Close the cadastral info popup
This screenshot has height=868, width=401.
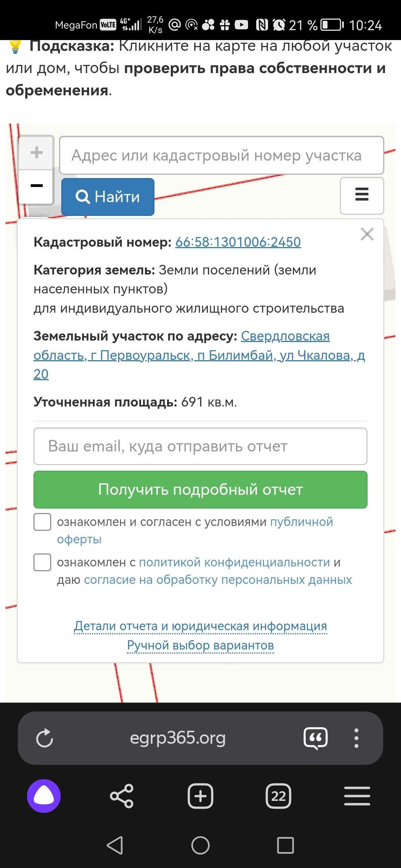pyautogui.click(x=367, y=234)
